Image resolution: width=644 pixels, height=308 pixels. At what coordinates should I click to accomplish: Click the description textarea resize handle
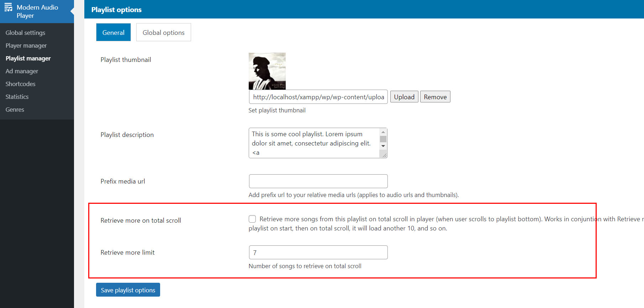click(x=384, y=155)
